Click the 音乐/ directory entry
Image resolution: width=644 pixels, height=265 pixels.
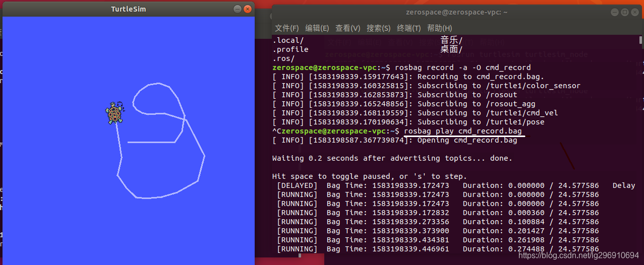(x=451, y=40)
